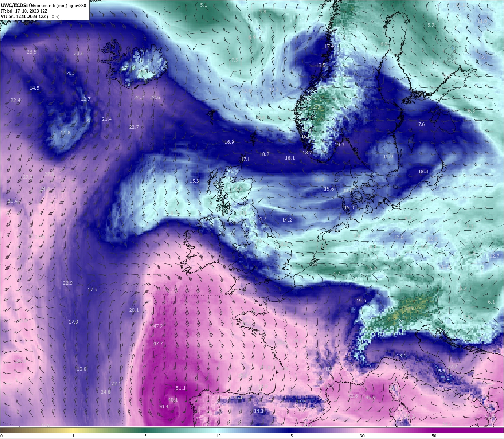
Task: Click the 17.5 value label on the map
Action: click(x=92, y=289)
